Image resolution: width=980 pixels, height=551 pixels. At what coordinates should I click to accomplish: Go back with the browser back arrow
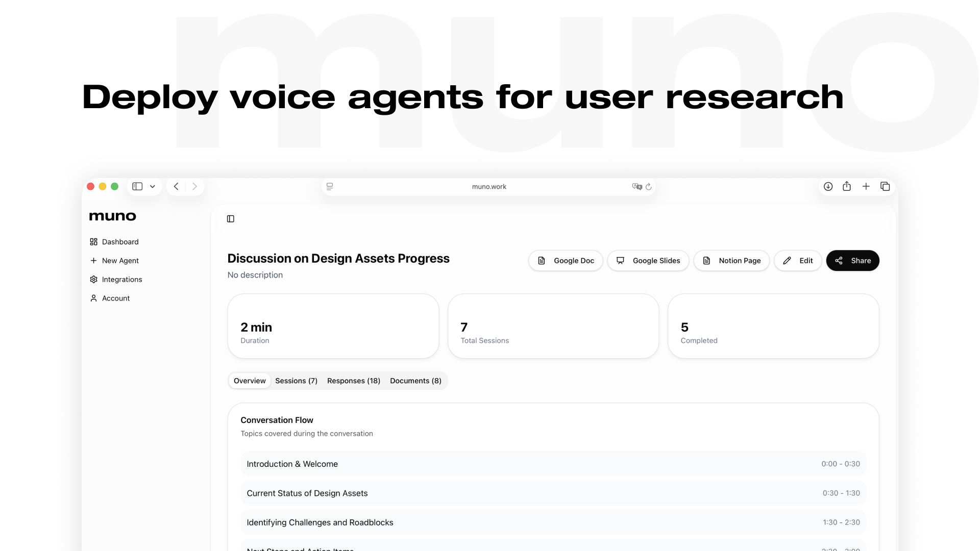[176, 187]
